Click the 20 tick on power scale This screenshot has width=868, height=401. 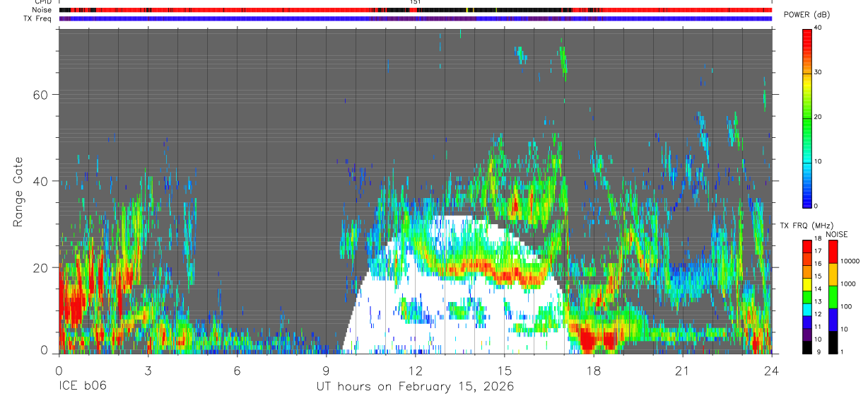click(819, 117)
